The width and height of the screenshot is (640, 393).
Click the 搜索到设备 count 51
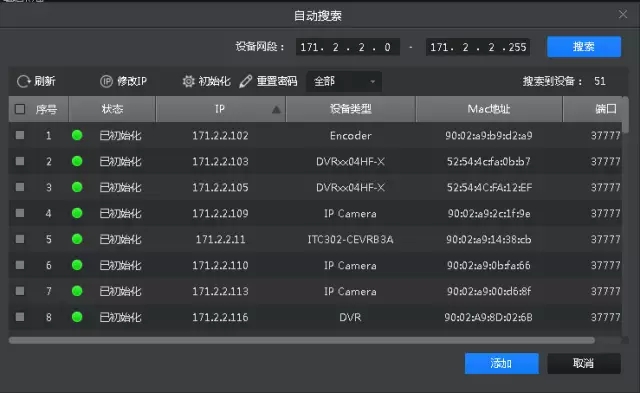coord(600,81)
